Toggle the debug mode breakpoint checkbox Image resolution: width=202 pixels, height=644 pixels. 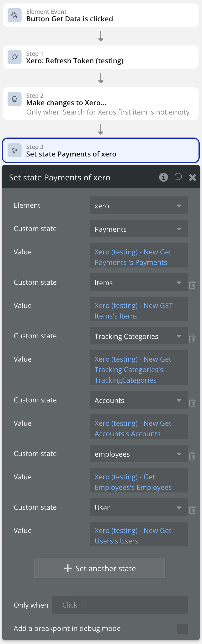pyautogui.click(x=182, y=629)
